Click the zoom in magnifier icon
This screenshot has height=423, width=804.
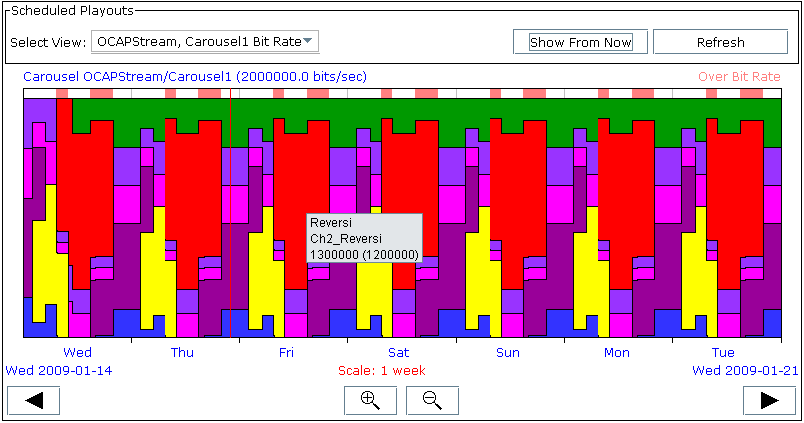pos(370,400)
